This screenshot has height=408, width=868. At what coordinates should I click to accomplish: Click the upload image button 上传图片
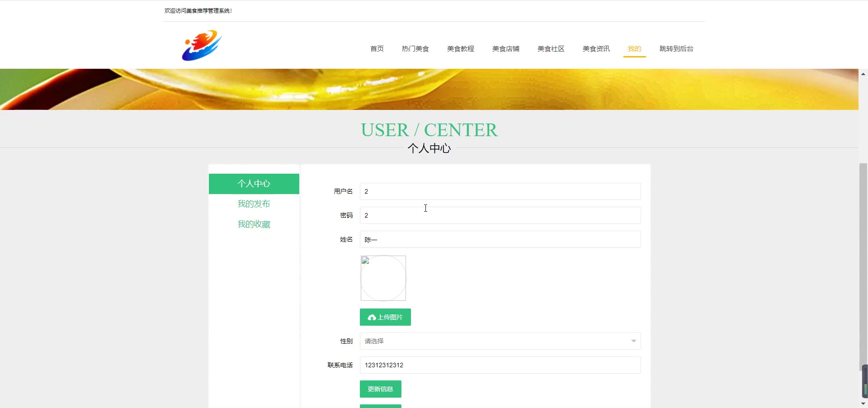point(385,317)
